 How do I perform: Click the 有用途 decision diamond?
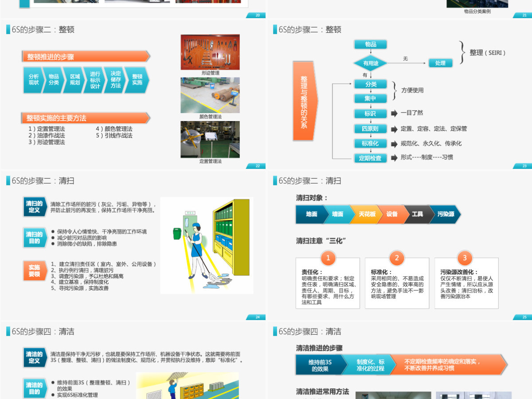click(371, 63)
